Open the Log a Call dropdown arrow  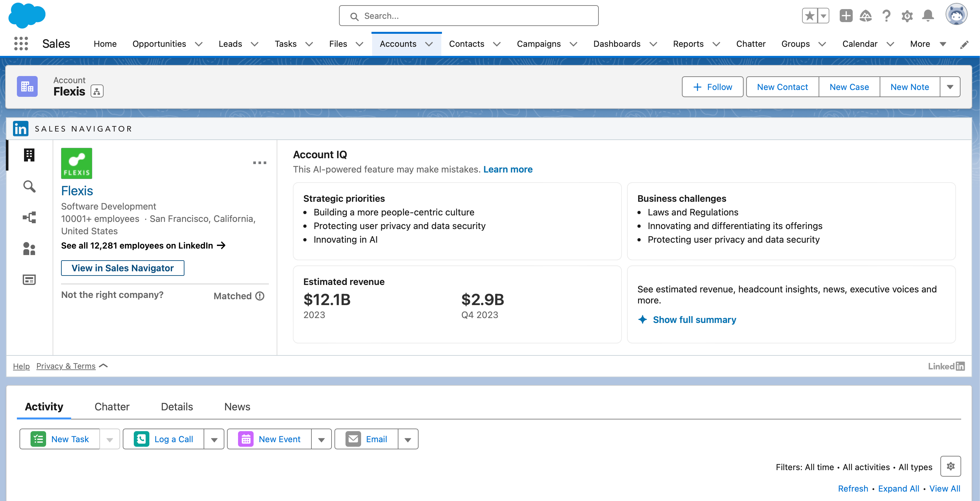click(214, 439)
